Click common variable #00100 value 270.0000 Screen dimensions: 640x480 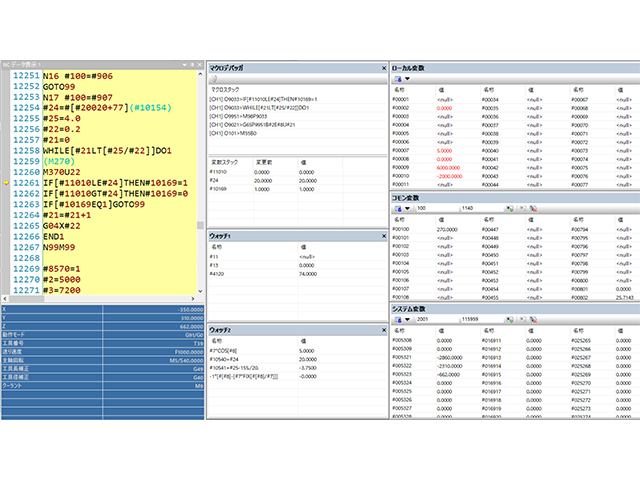tap(447, 229)
